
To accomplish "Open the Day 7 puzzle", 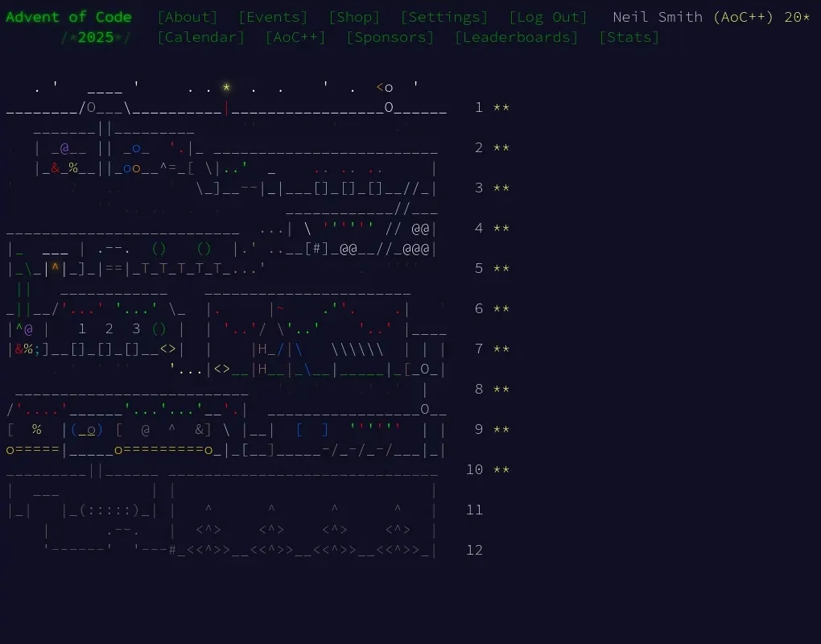I will [x=478, y=349].
